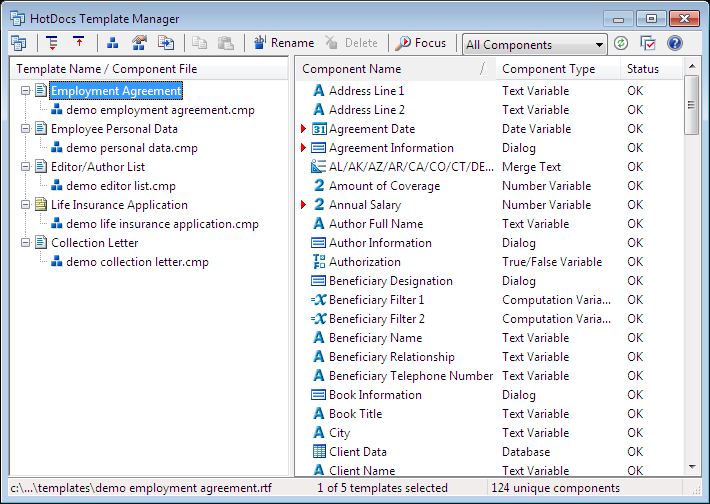The width and height of the screenshot is (710, 504).
Task: Click the grayed Paste icon in toolbar
Action: click(x=226, y=43)
